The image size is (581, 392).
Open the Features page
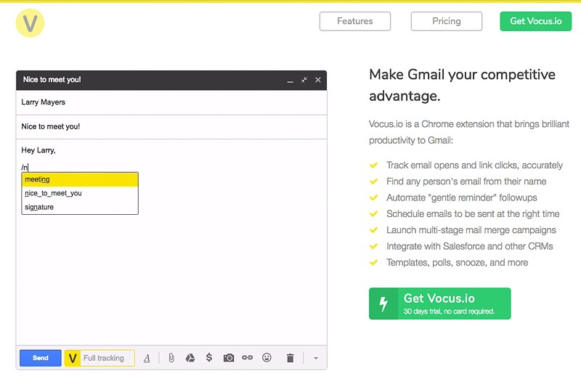pos(355,21)
